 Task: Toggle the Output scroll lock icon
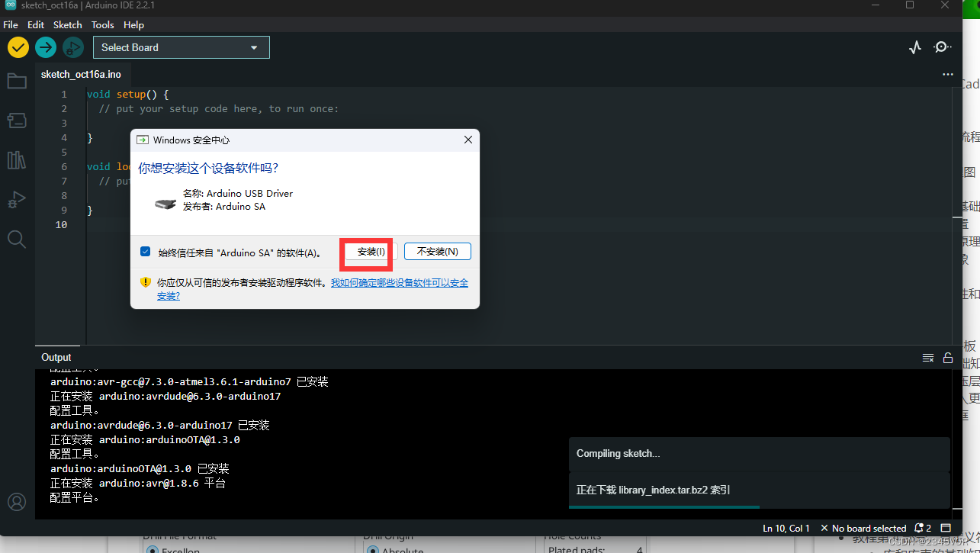pos(948,358)
